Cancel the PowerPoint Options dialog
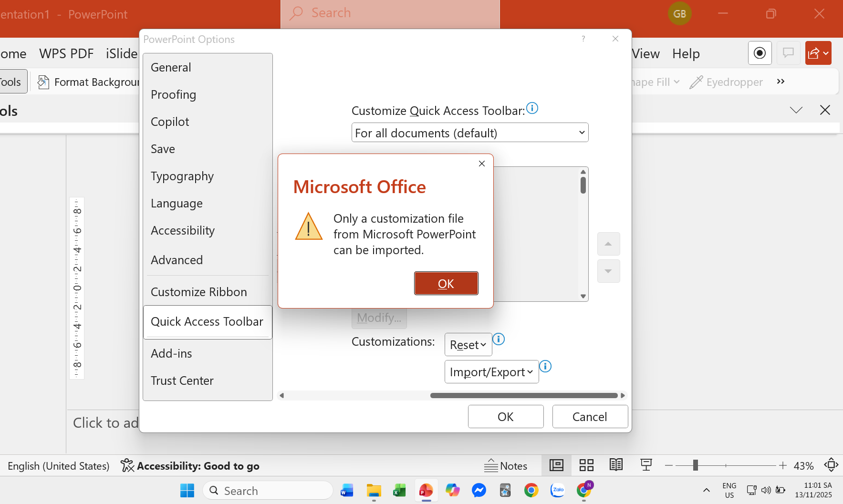The height and width of the screenshot is (504, 843). coord(590,417)
